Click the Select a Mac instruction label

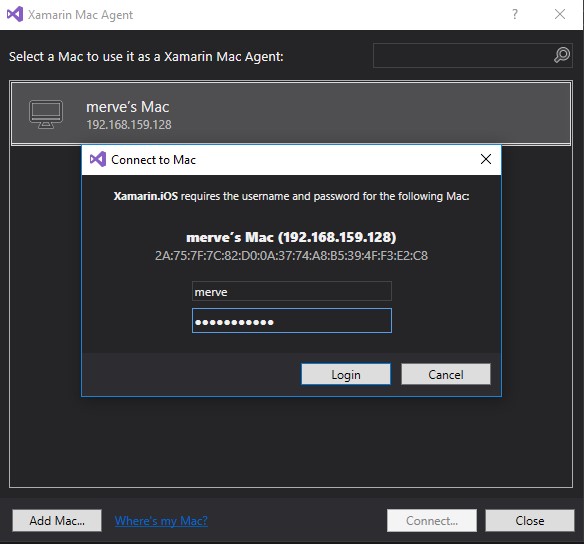[146, 57]
